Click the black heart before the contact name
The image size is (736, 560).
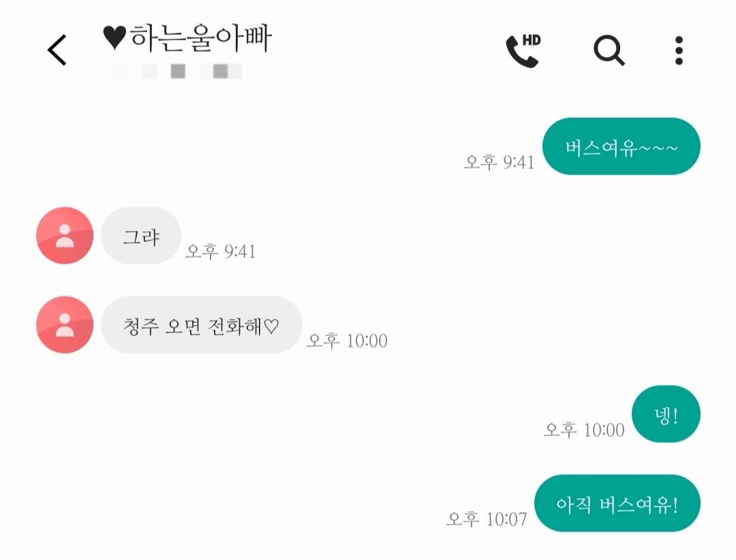[x=114, y=38]
